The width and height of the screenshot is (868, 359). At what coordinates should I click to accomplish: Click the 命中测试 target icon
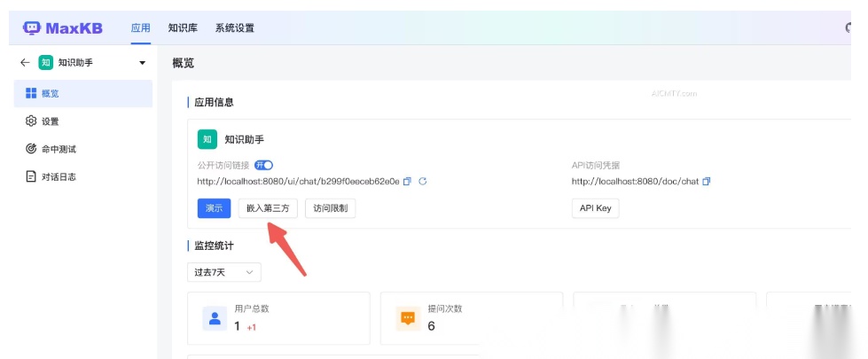point(31,149)
